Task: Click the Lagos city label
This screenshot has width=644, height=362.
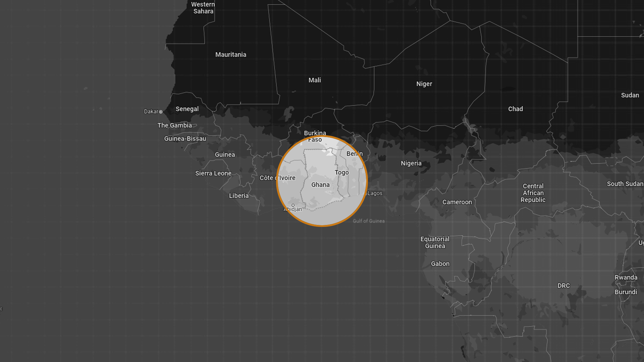Action: 375,193
